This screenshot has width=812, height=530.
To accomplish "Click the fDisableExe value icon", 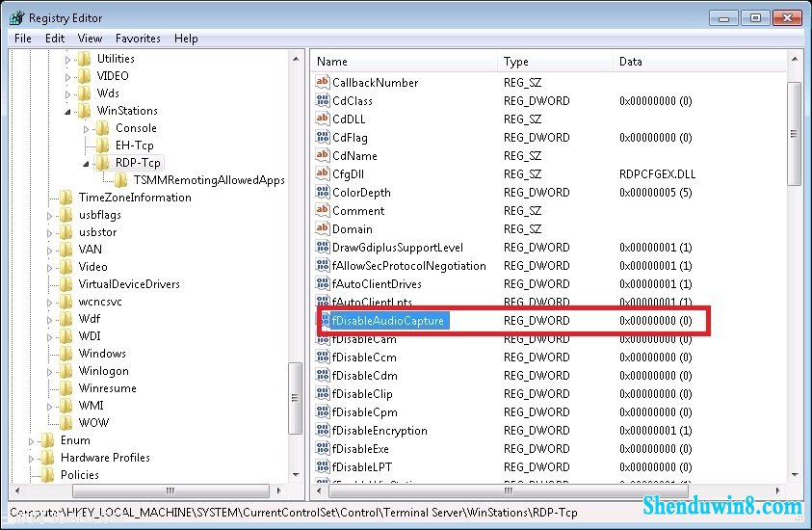I will (x=322, y=448).
